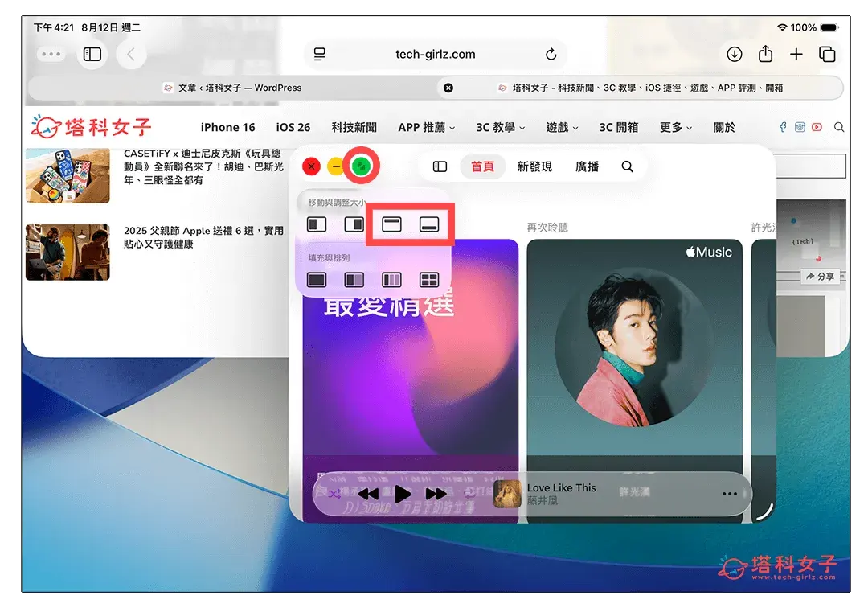Click the tech-girlz.com address field
This screenshot has height=608, width=868.
(x=435, y=54)
